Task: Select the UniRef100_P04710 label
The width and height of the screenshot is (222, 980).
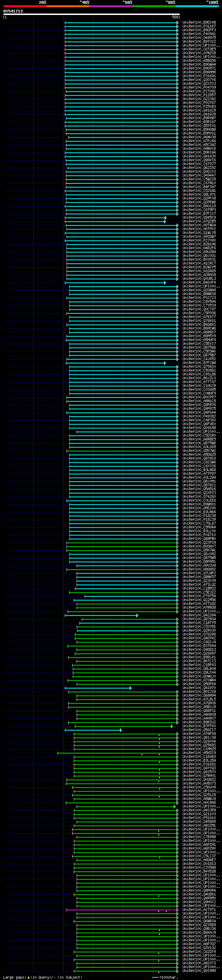Action: (199, 535)
